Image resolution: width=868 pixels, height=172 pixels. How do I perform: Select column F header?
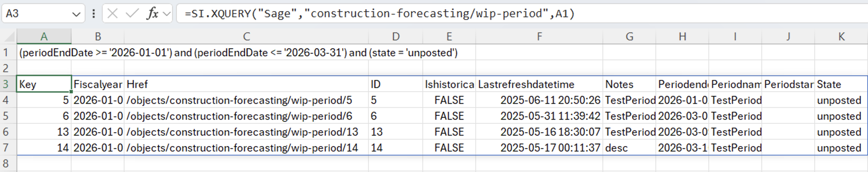pos(539,36)
